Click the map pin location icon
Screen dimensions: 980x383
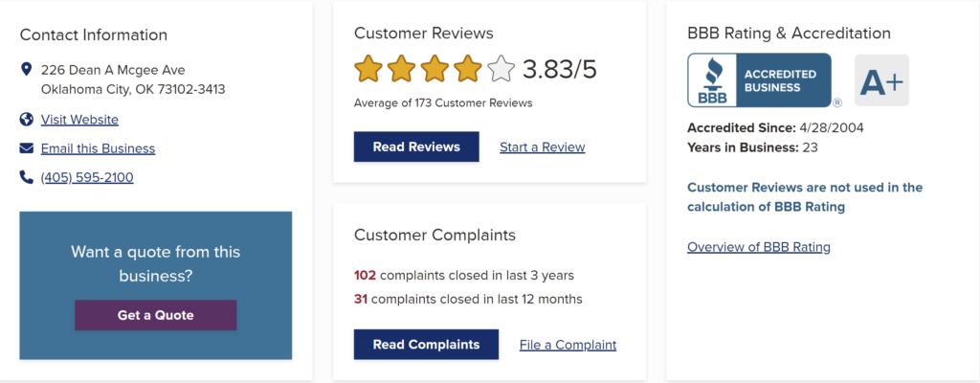26,69
